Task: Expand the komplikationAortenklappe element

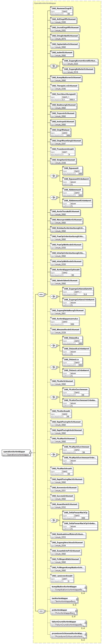Action: (x=86, y=588)
